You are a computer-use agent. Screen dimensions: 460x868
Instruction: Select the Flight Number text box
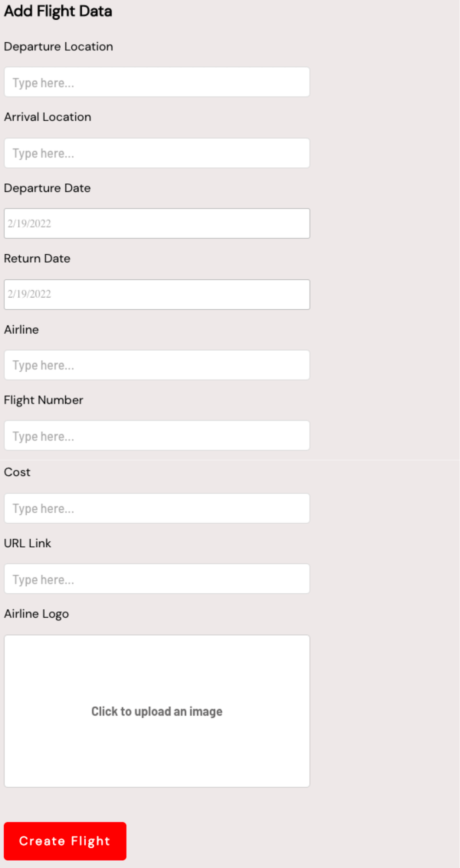tap(157, 435)
